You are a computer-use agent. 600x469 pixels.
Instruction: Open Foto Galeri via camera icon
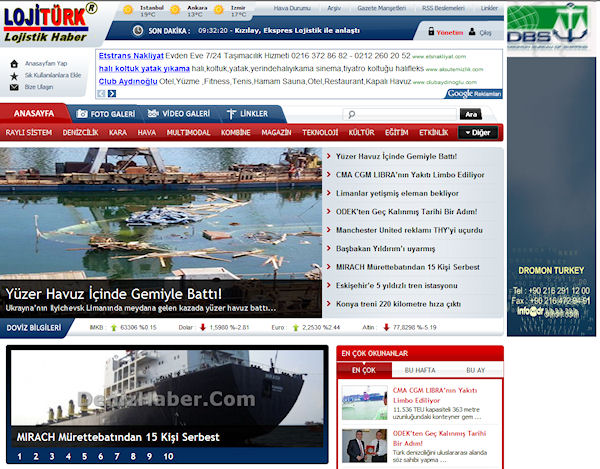coord(83,114)
